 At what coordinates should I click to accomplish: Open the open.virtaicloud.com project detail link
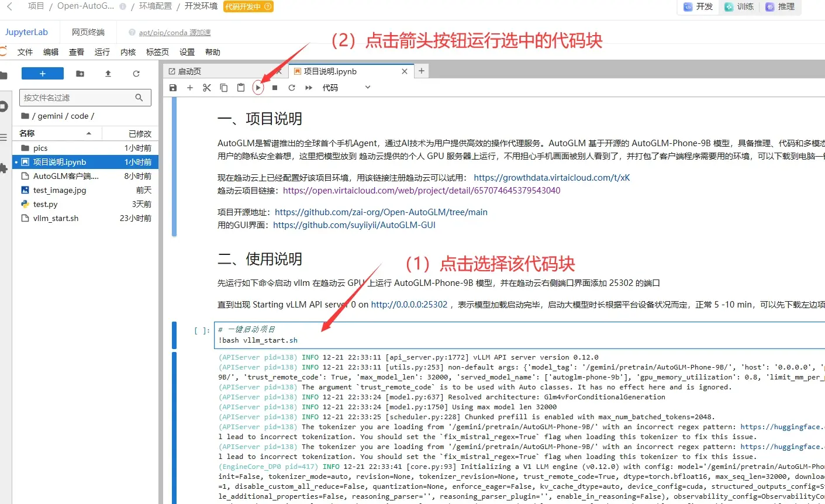tap(422, 191)
